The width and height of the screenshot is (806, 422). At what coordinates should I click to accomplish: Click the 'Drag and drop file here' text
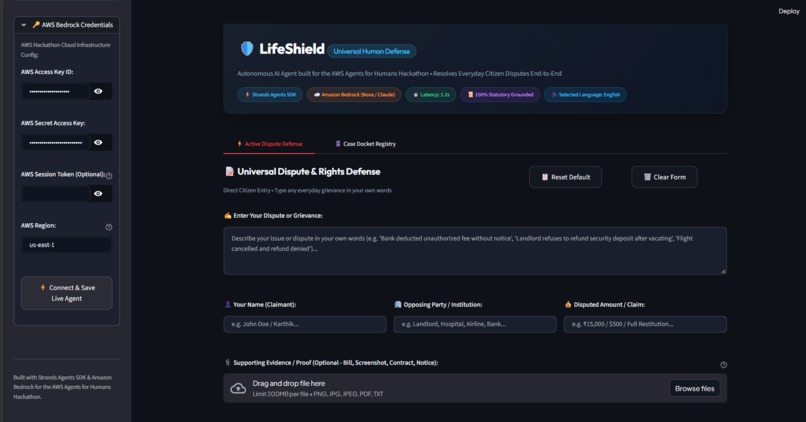pyautogui.click(x=289, y=383)
